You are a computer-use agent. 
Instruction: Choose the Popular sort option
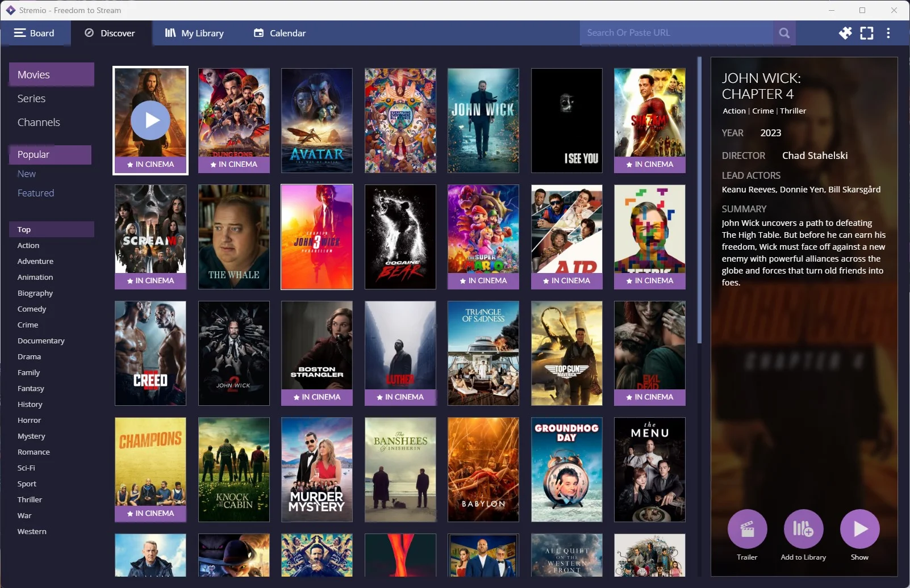click(50, 154)
